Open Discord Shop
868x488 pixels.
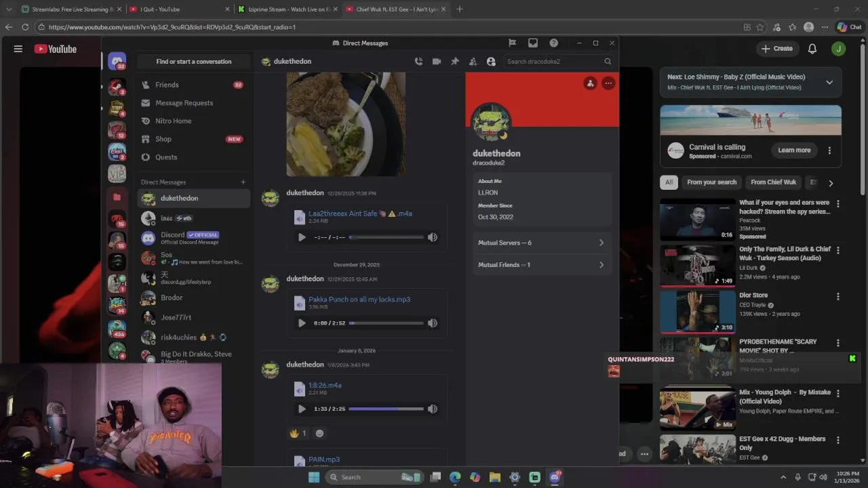pos(193,139)
